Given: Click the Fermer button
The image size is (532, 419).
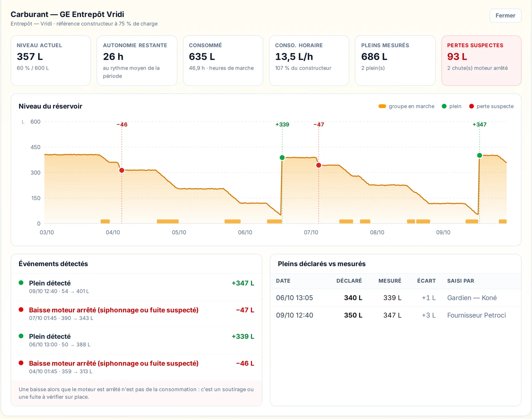Looking at the screenshot, I should coord(505,16).
